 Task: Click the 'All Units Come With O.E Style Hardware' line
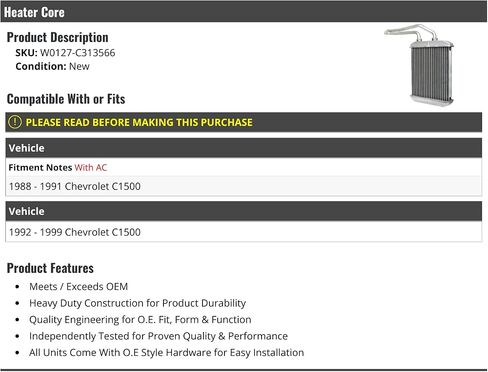(166, 353)
